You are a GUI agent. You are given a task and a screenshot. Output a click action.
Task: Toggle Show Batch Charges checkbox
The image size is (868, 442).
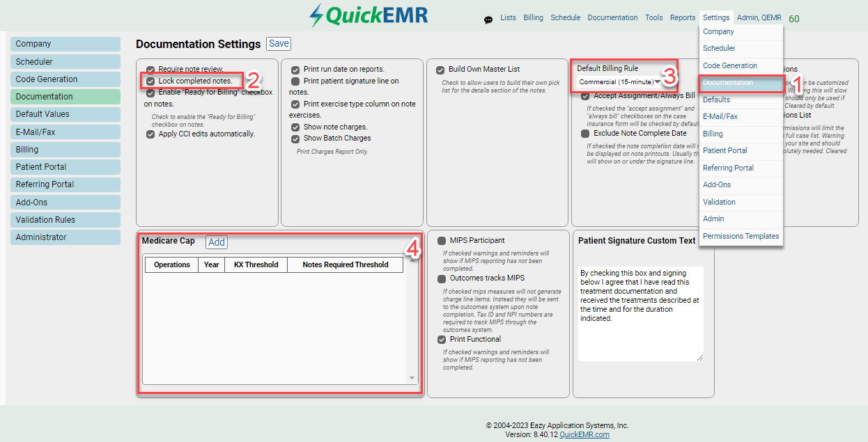tap(295, 139)
